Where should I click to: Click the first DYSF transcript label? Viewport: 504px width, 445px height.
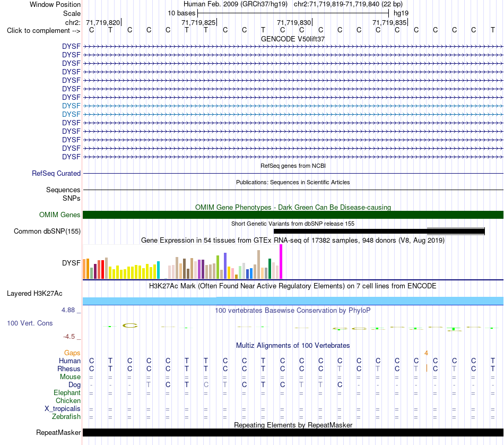(71, 46)
